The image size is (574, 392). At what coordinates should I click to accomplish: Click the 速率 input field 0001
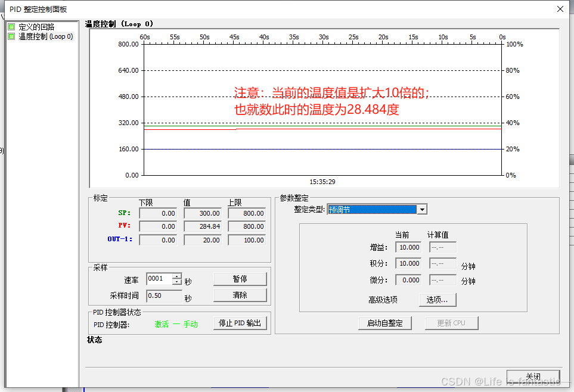(159, 279)
